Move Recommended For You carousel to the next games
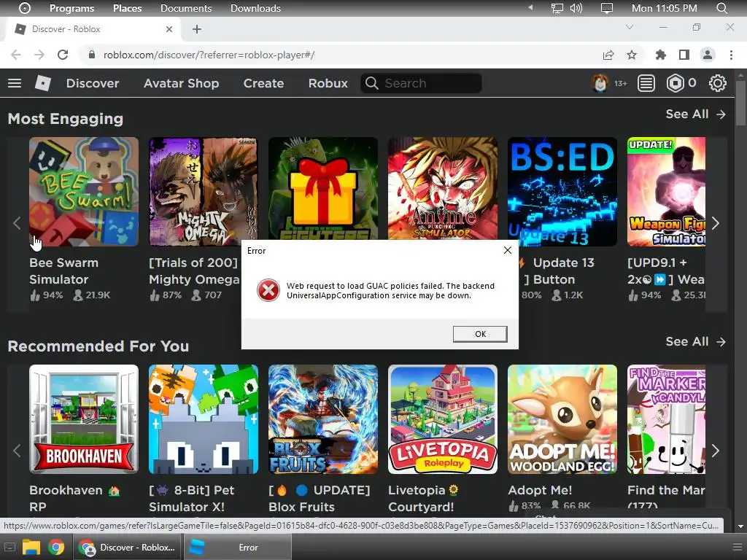Image resolution: width=747 pixels, height=560 pixels. coord(716,451)
